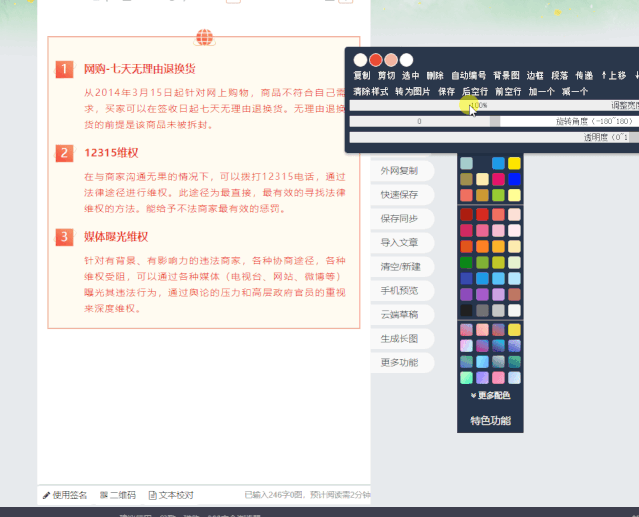Click 复制 in the floating toolbar
The image size is (639, 517).
[x=362, y=76]
